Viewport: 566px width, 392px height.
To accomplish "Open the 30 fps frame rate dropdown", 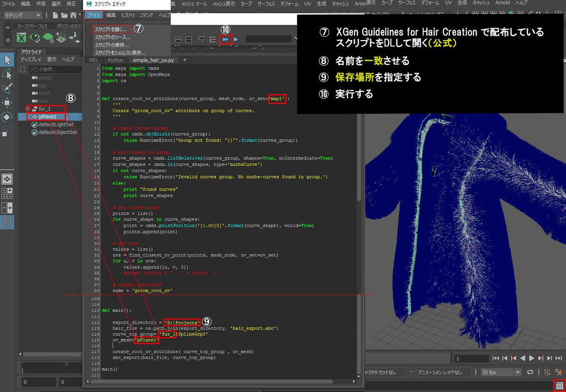I will 501,372.
